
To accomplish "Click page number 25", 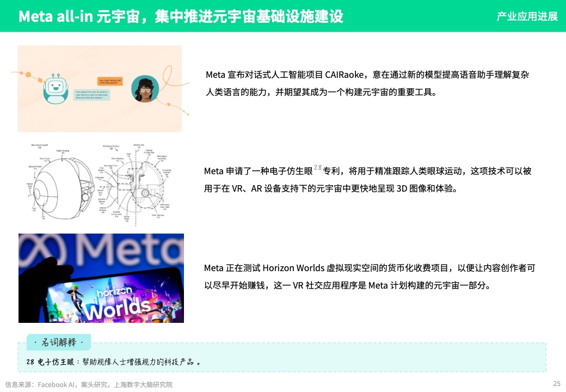I will (557, 384).
